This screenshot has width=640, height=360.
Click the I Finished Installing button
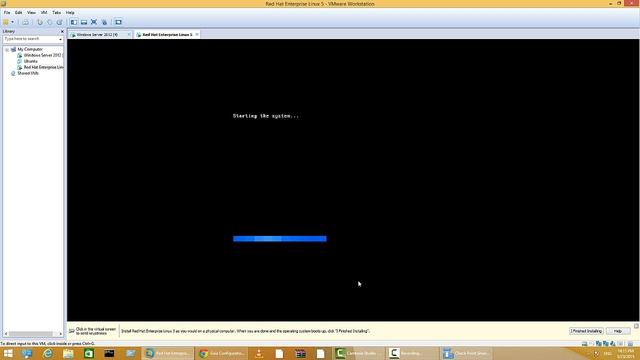pyautogui.click(x=586, y=331)
